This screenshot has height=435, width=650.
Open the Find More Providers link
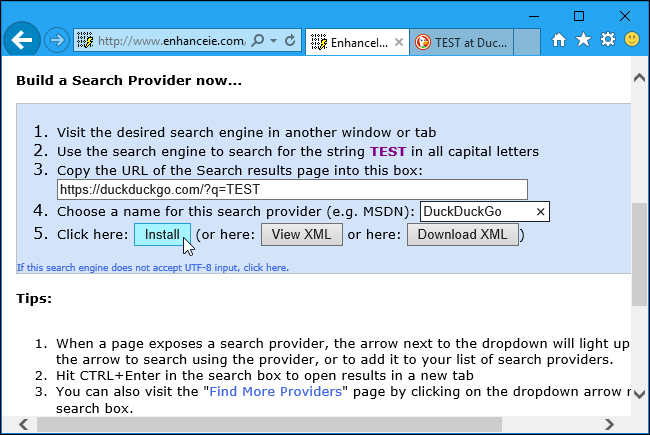[x=275, y=391]
